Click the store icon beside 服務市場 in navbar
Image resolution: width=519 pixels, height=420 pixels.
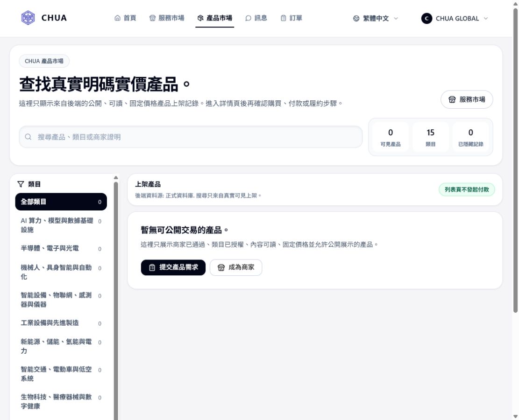[x=152, y=18]
